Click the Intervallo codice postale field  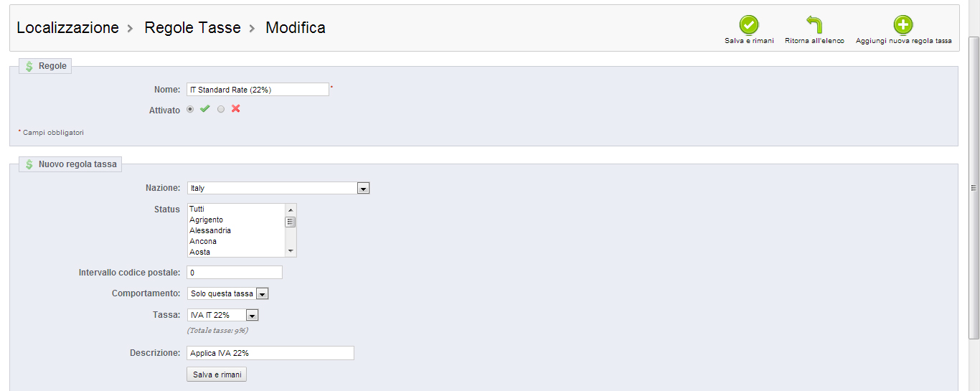click(x=235, y=273)
